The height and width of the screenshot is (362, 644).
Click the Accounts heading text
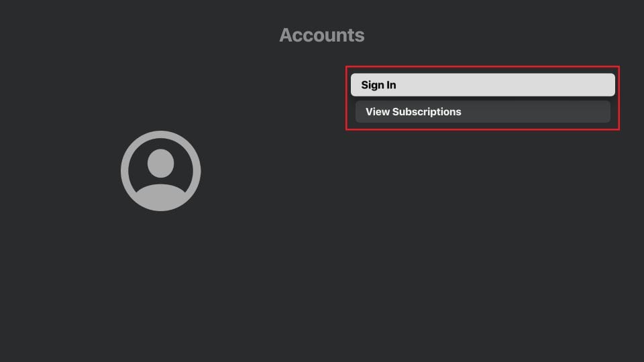(322, 35)
